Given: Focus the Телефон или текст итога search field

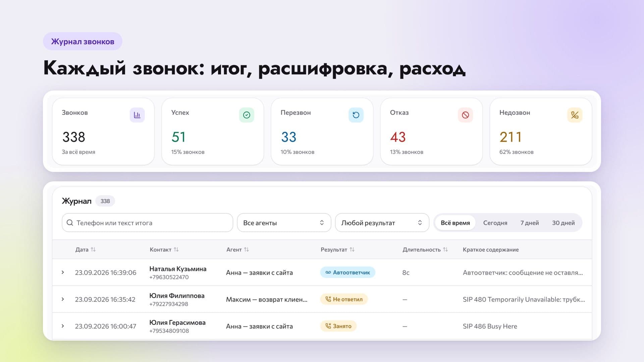Looking at the screenshot, I should [x=147, y=223].
